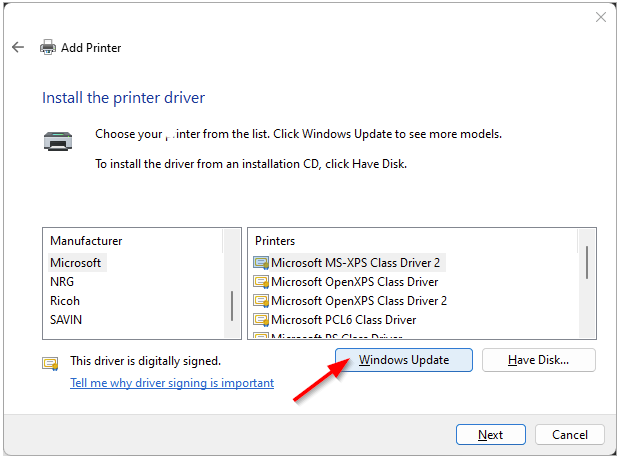Click the large printer icon beside instructions

point(58,141)
